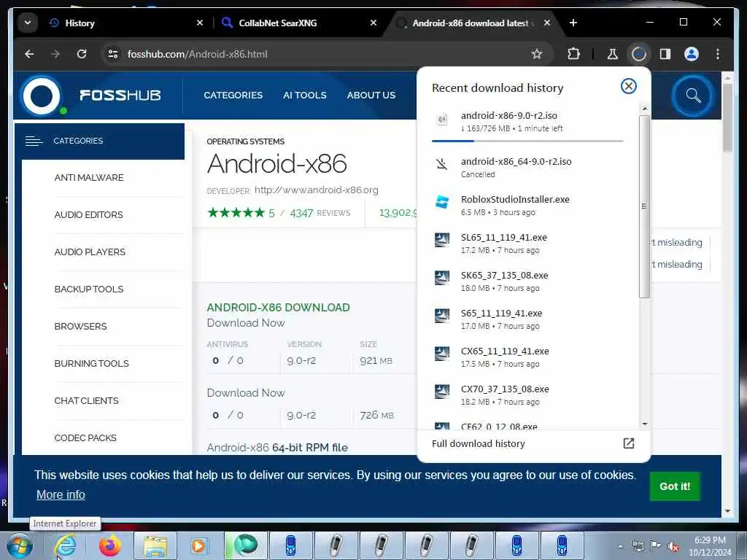
Task: Click the FossHub logo
Action: (x=90, y=96)
